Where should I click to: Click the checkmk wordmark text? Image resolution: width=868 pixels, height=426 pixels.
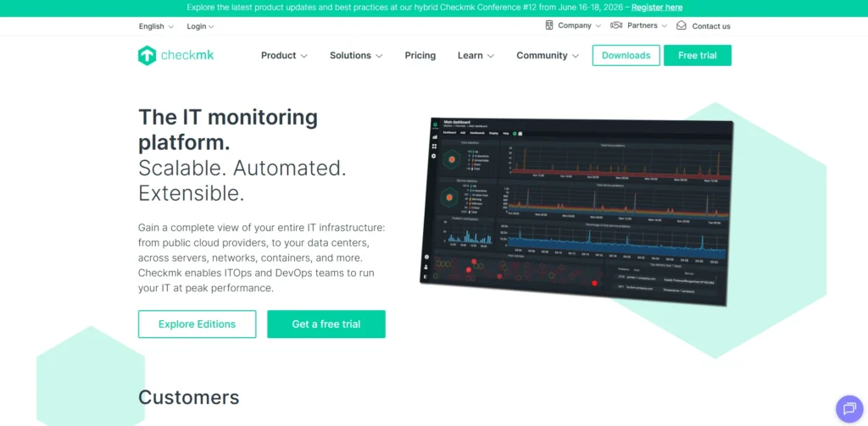pos(187,55)
